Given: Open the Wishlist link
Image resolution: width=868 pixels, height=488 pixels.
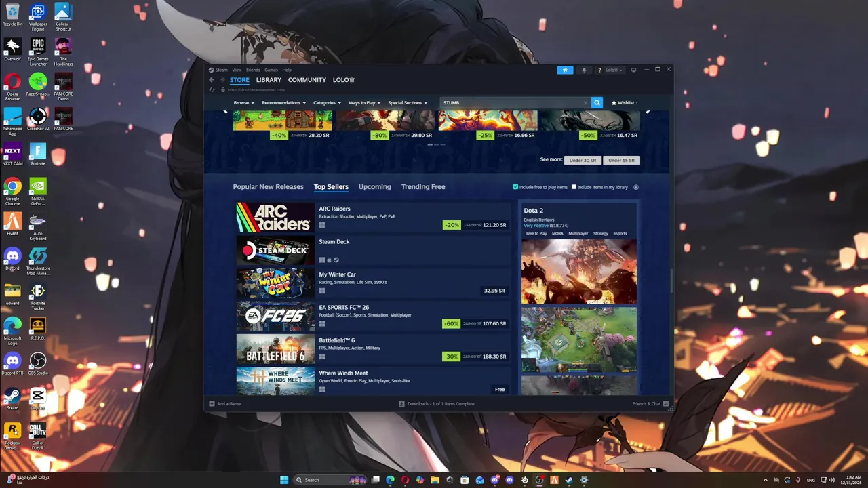Looking at the screenshot, I should (x=625, y=103).
